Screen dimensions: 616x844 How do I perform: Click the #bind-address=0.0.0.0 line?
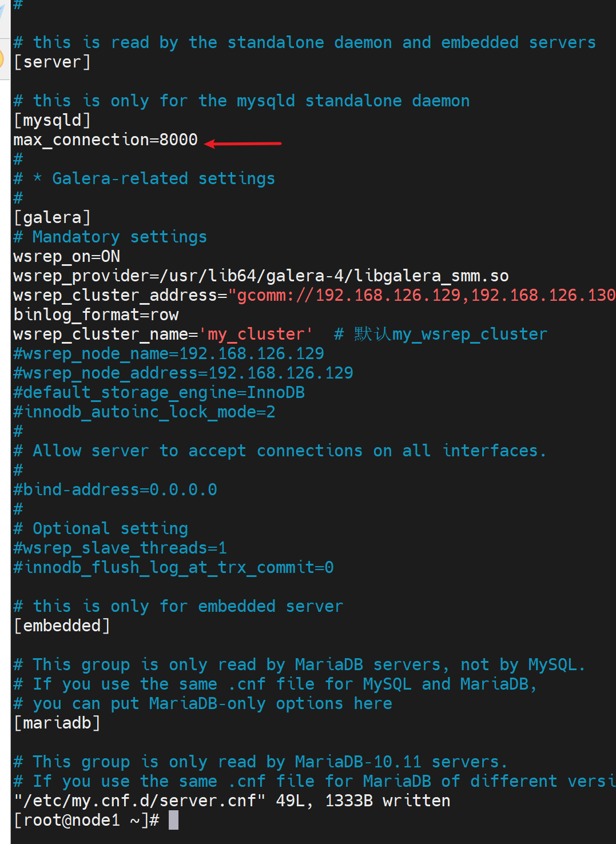[x=115, y=489]
